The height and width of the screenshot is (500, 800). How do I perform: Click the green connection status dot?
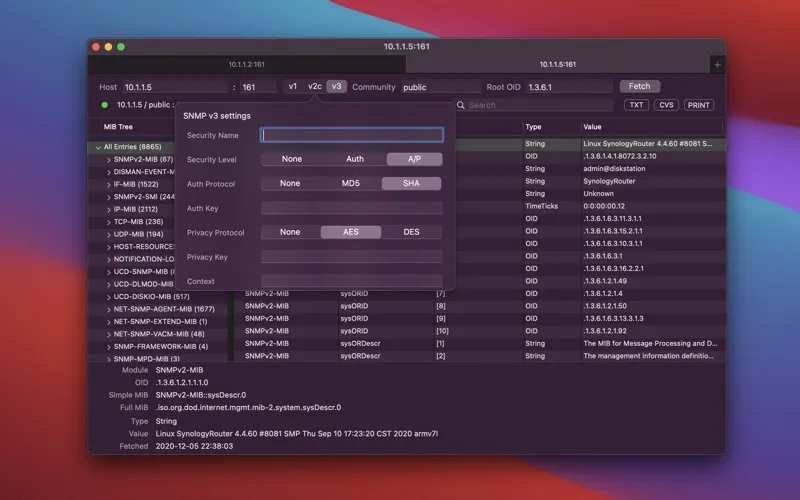tap(105, 105)
